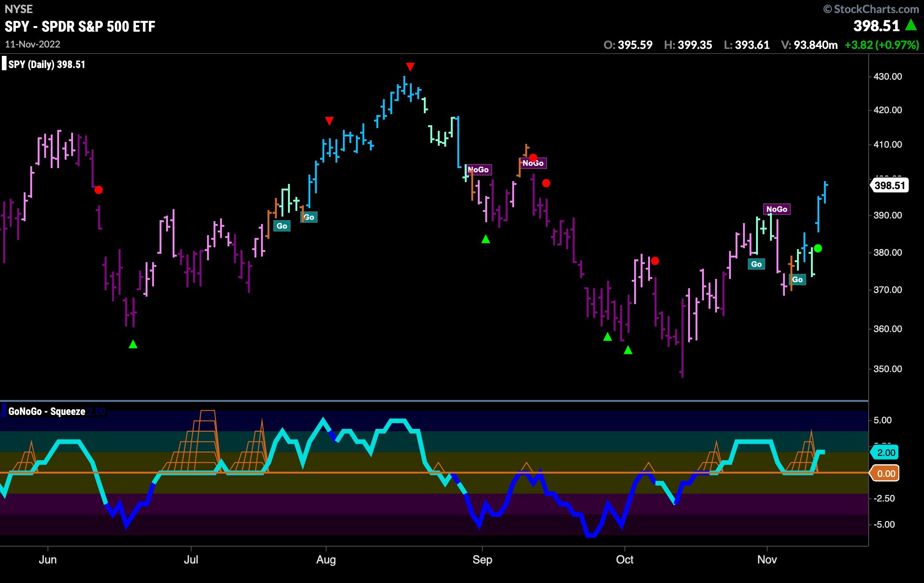
Task: Click the Low value 393.61
Action: [x=752, y=45]
